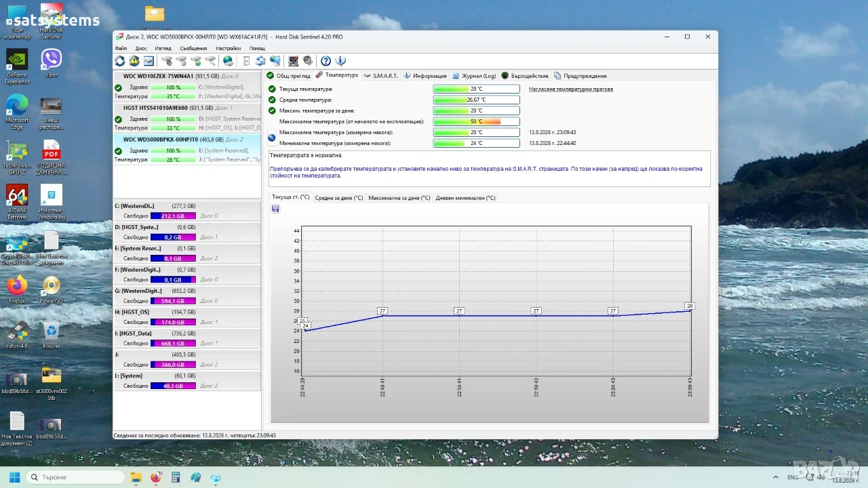Select the Максимална за деня graph tab

tap(399, 198)
